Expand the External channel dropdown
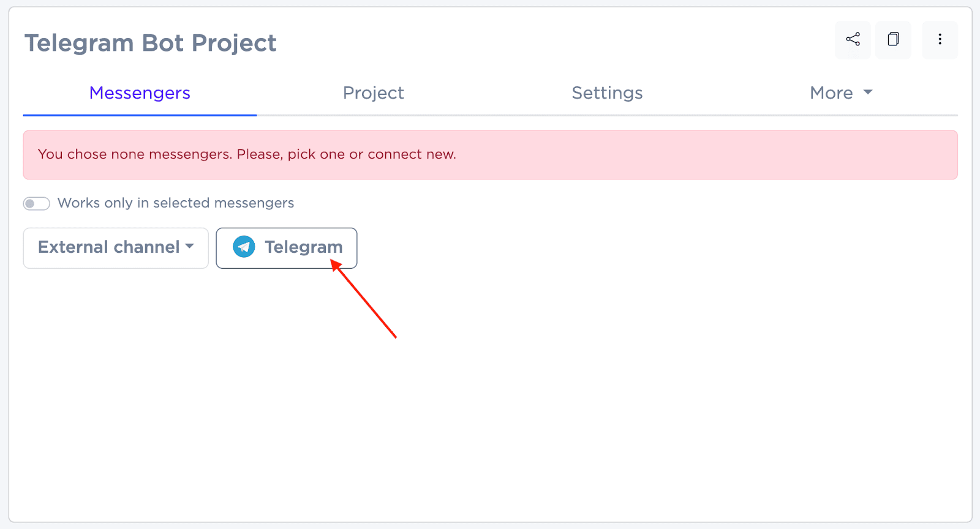This screenshot has height=529, width=980. pyautogui.click(x=116, y=248)
